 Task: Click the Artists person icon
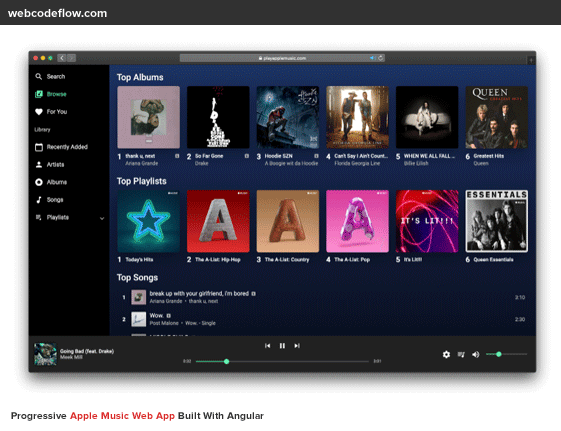coord(39,165)
